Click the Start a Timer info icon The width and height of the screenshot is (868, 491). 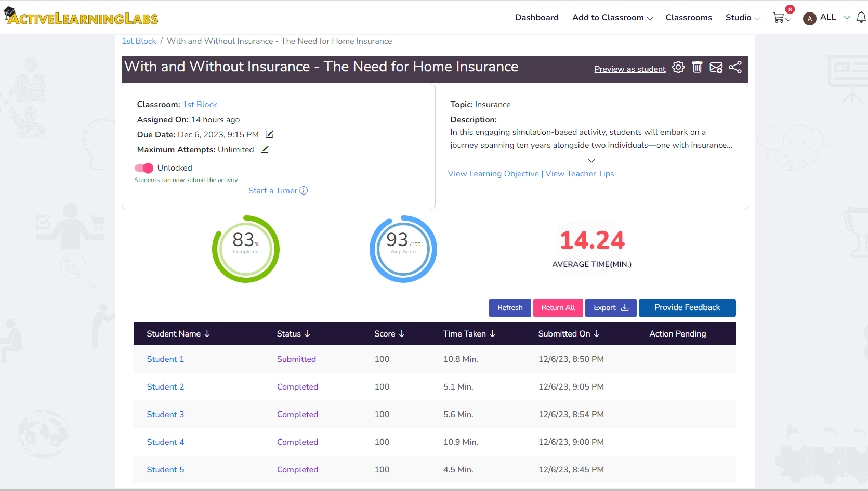point(304,191)
